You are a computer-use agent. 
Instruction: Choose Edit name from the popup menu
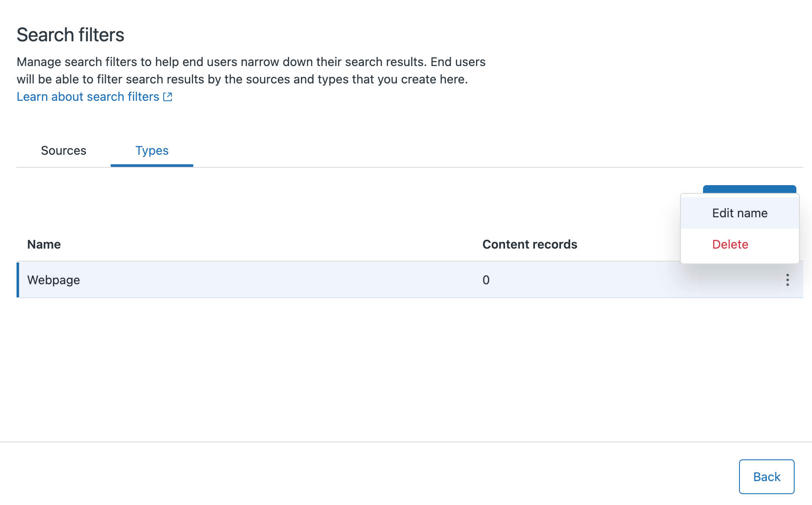(x=739, y=213)
